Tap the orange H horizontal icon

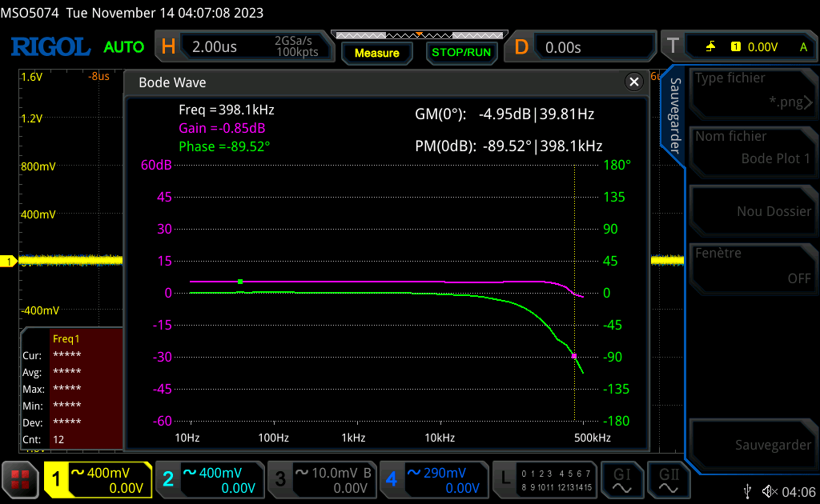tap(168, 47)
